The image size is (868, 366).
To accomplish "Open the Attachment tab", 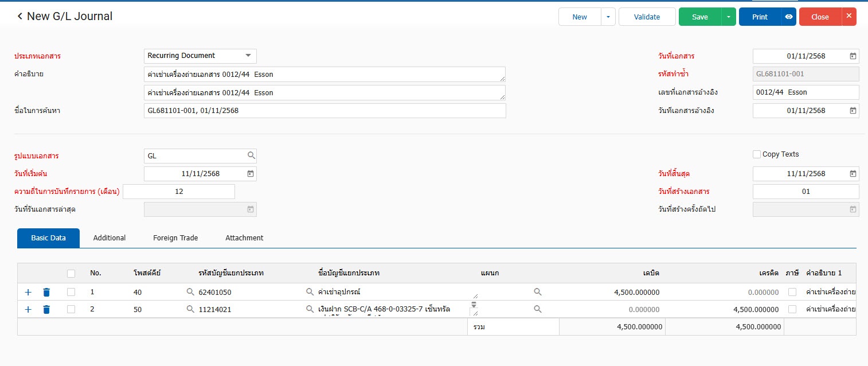I will 244,238.
